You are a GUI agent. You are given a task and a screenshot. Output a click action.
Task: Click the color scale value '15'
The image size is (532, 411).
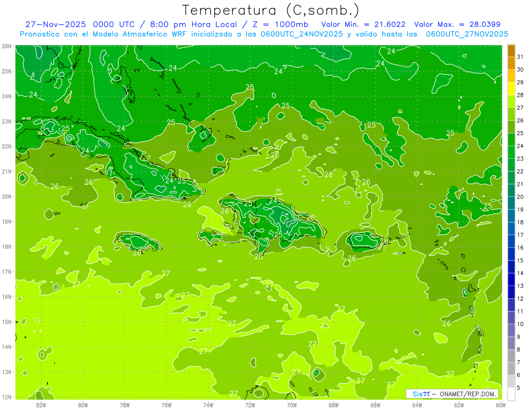(x=520, y=260)
